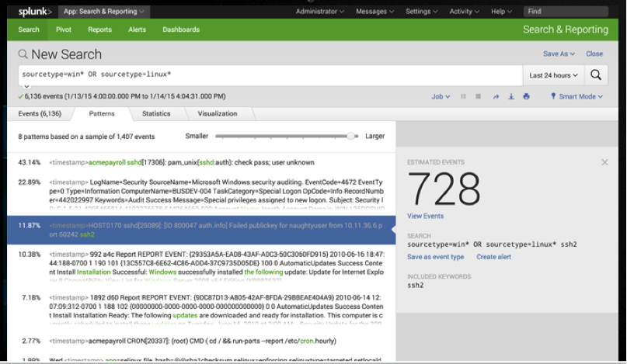Open Save As dropdown

[x=559, y=54]
